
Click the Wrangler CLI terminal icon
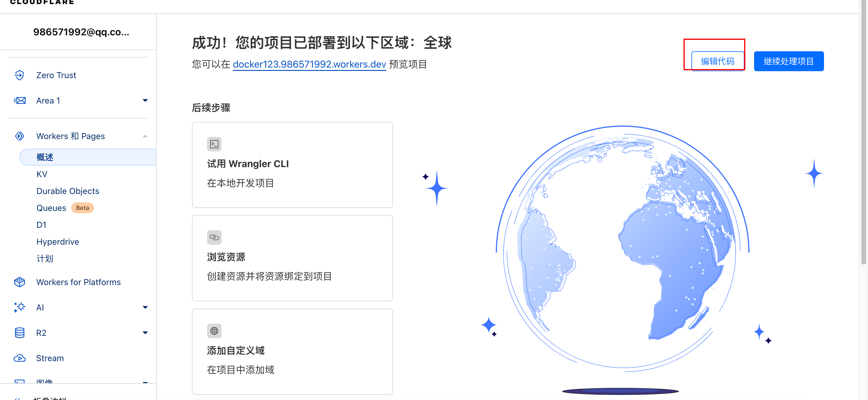click(x=214, y=144)
